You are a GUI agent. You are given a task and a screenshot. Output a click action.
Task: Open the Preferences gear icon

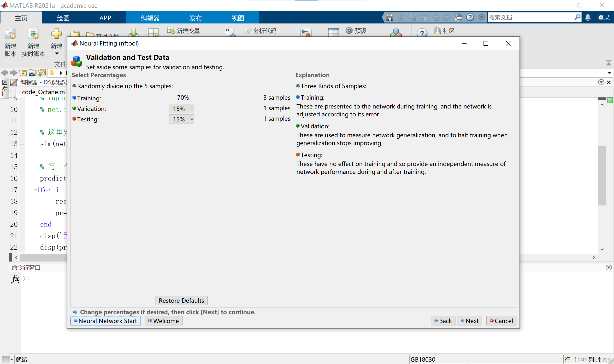pos(349,31)
